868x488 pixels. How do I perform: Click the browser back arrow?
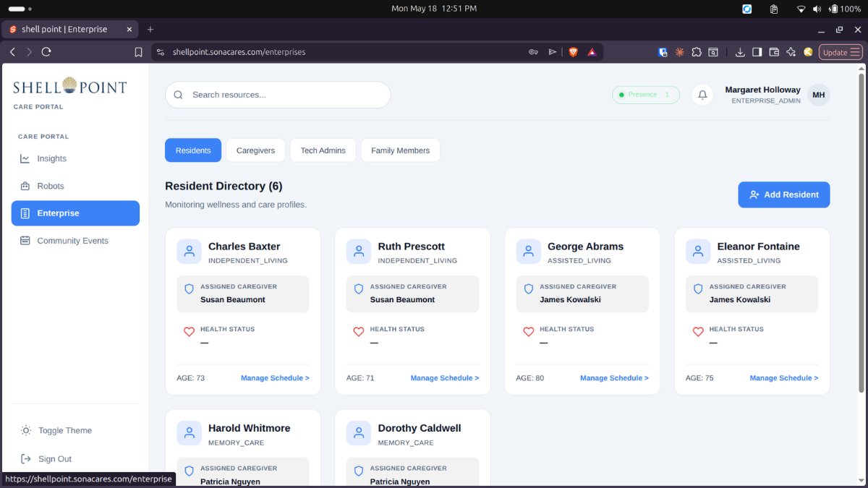(12, 52)
